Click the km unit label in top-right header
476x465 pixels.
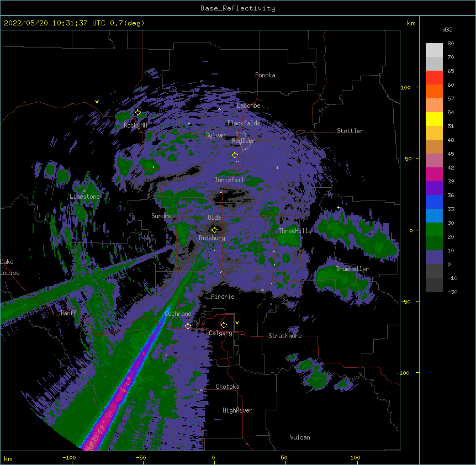coord(411,23)
